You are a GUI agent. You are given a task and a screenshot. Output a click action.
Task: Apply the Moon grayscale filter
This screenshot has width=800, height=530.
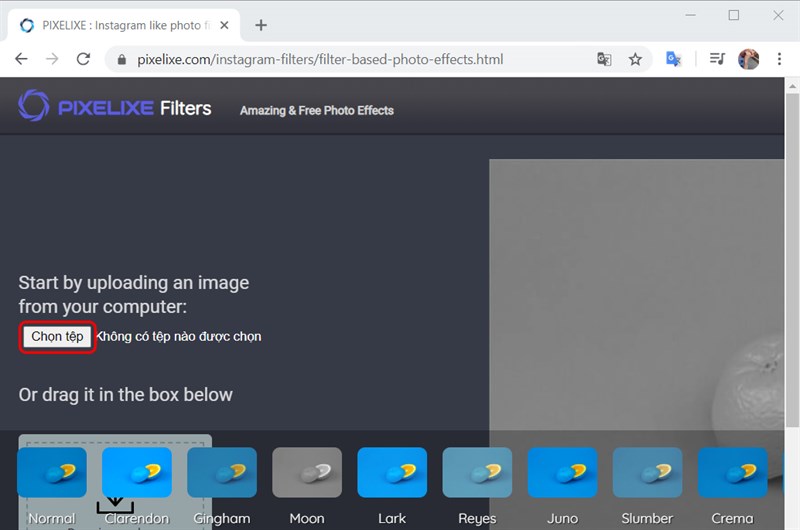(307, 472)
